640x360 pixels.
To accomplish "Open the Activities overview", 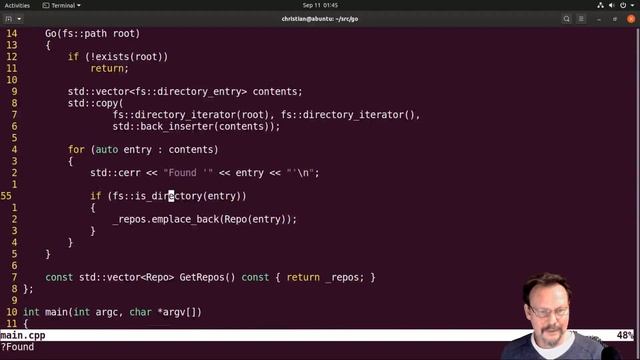I will coord(17,5).
